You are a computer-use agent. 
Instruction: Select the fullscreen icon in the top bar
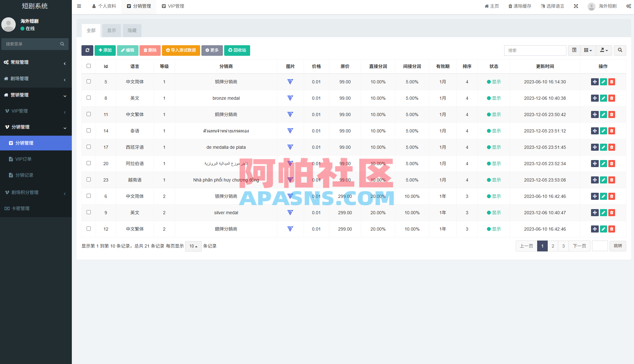tap(576, 6)
